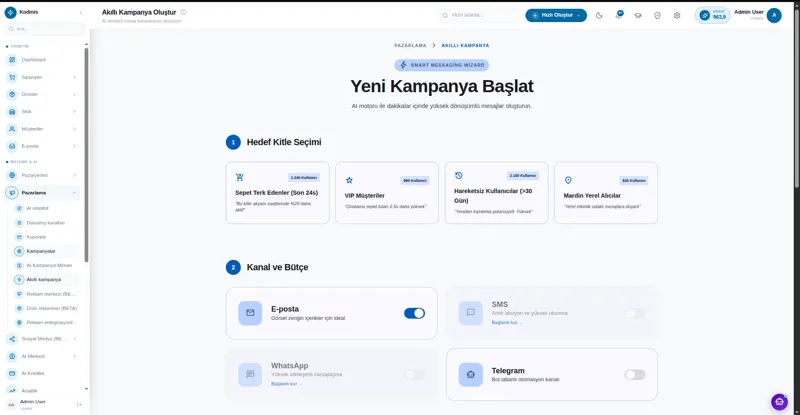
Task: Select Hareketsiz Kullanıcılar audience card
Action: 496,193
